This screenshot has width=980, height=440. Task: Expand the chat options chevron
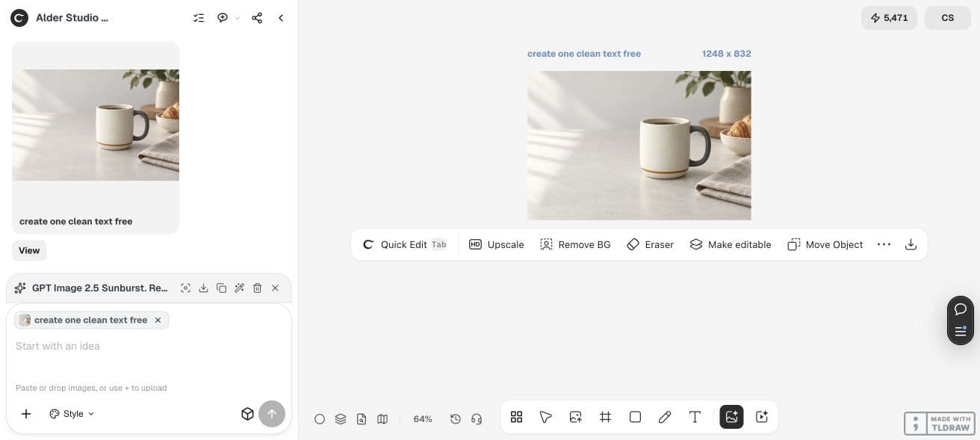[x=238, y=18]
